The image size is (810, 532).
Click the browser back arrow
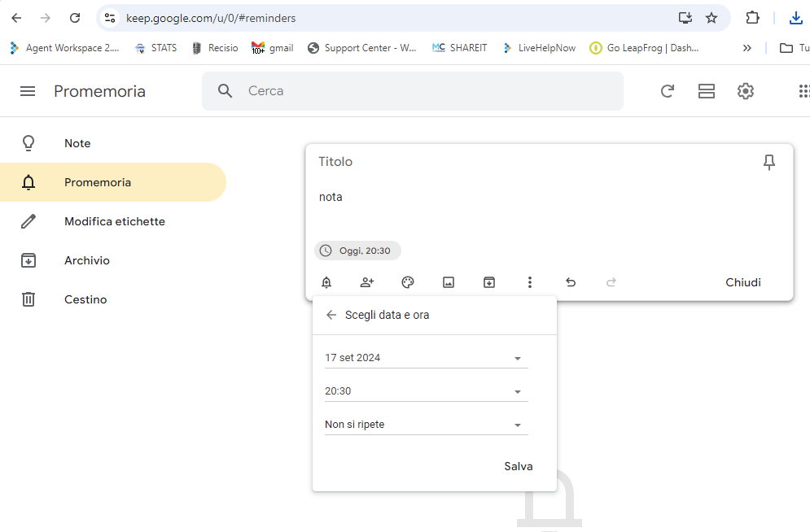[16, 18]
